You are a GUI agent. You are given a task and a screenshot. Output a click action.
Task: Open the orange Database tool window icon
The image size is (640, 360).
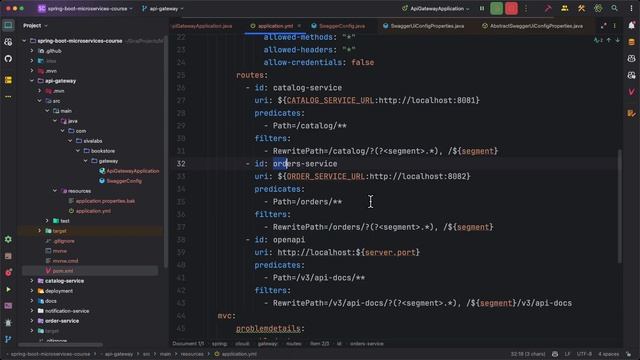click(x=631, y=42)
